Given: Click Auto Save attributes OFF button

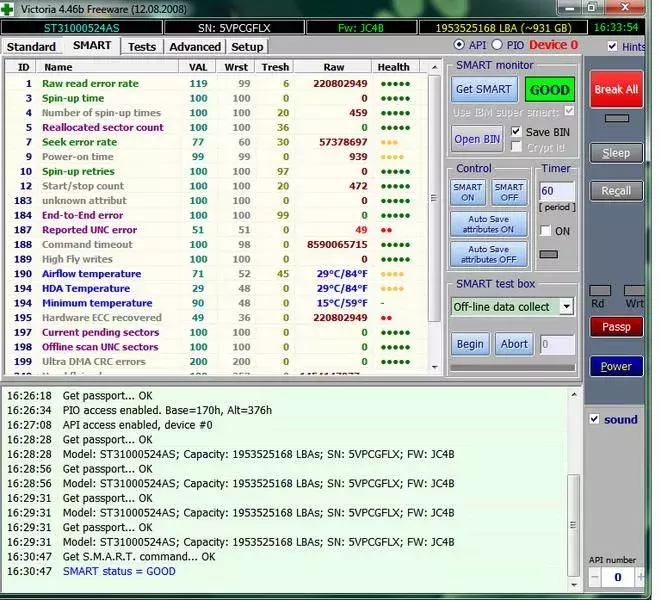Looking at the screenshot, I should [489, 254].
